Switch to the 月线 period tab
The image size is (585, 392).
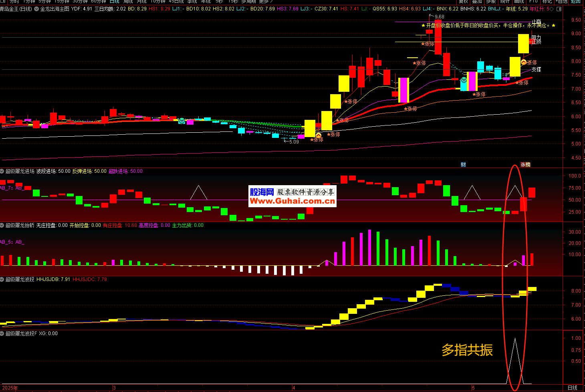coord(142,2)
